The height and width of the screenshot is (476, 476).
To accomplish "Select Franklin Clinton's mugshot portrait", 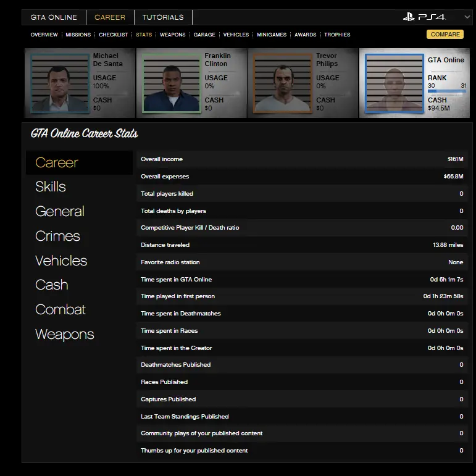I will (x=170, y=83).
